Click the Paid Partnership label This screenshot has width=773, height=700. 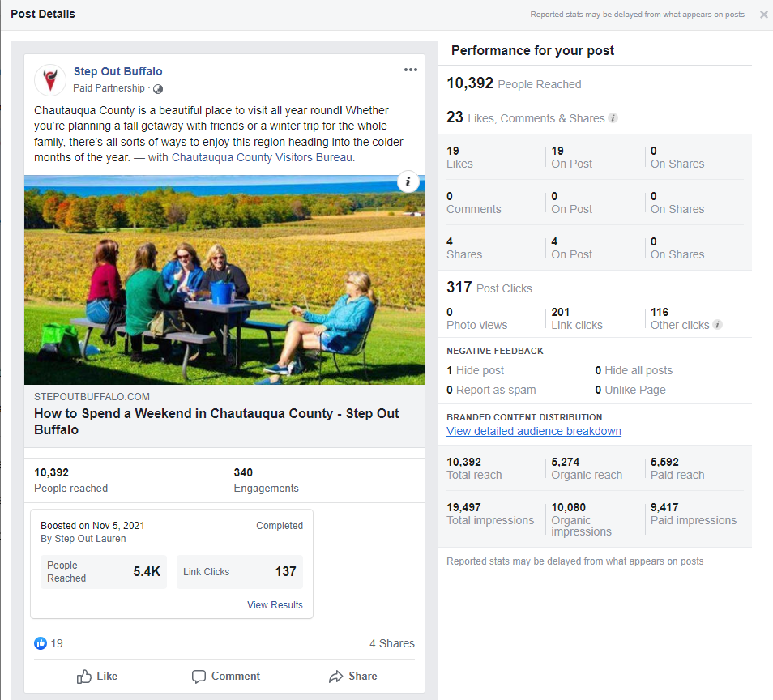[x=109, y=88]
